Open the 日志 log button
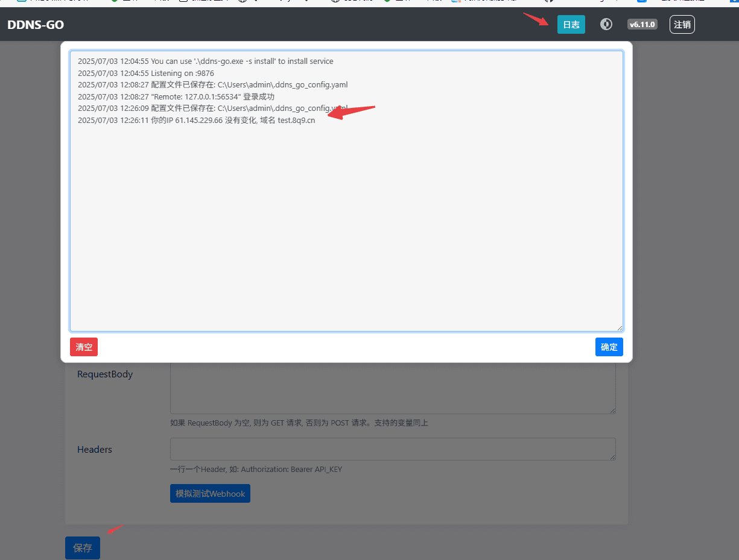Viewport: 739px width, 560px height. pos(571,25)
